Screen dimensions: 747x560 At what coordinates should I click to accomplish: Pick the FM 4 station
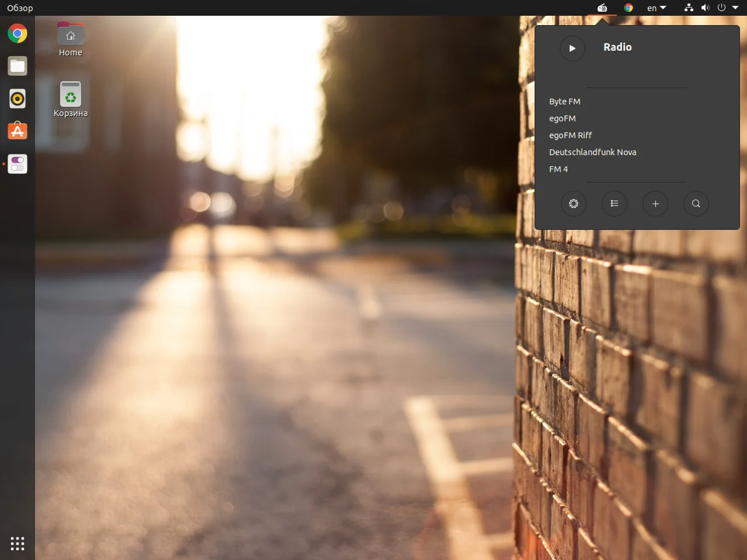point(637,169)
